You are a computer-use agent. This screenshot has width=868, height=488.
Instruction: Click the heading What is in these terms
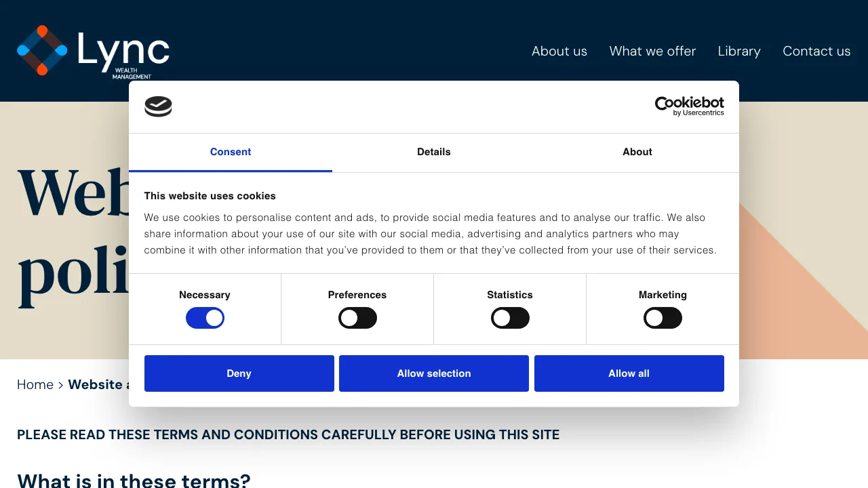pos(134,480)
